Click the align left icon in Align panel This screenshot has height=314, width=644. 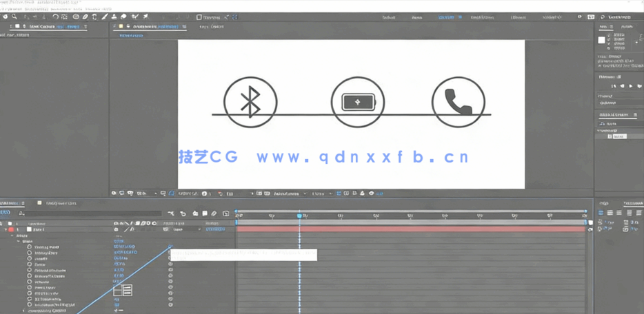click(x=601, y=213)
